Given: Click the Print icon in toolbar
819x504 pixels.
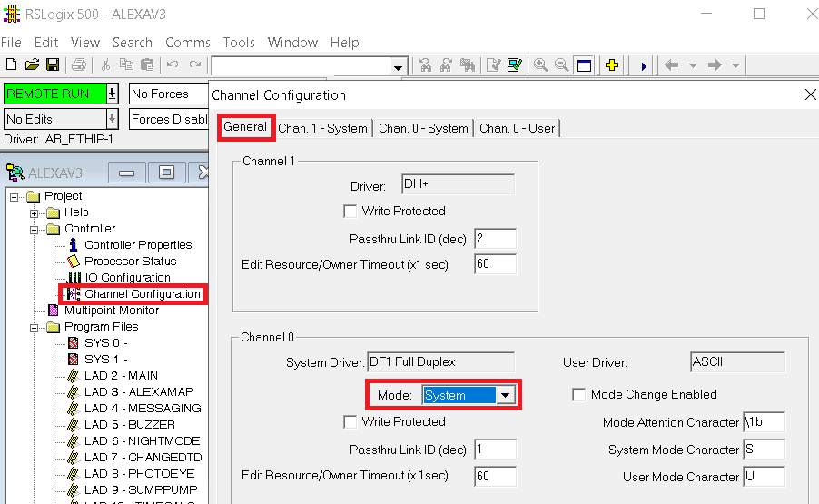Looking at the screenshot, I should (79, 64).
